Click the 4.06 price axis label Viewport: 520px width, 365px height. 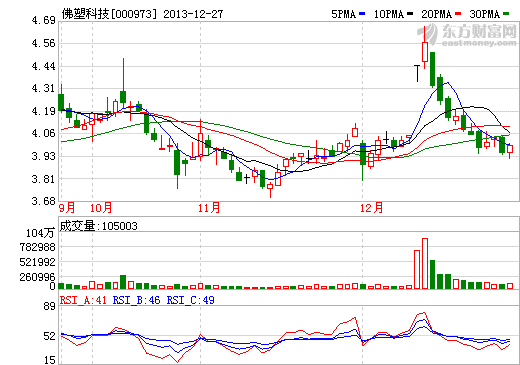(x=43, y=133)
